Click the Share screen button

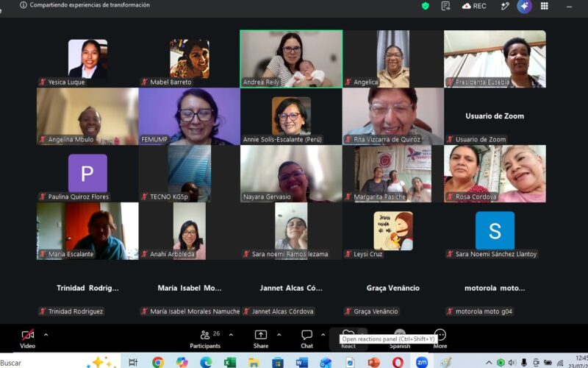tap(261, 339)
